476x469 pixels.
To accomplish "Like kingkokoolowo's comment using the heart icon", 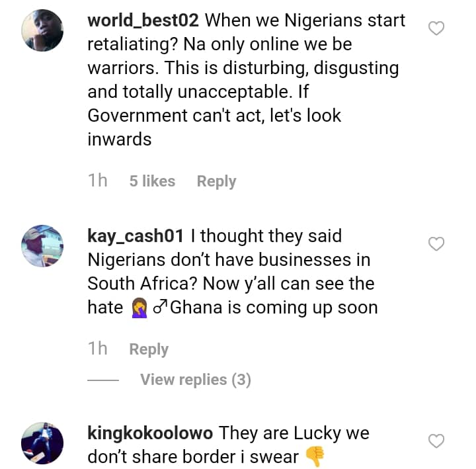I will 436,441.
